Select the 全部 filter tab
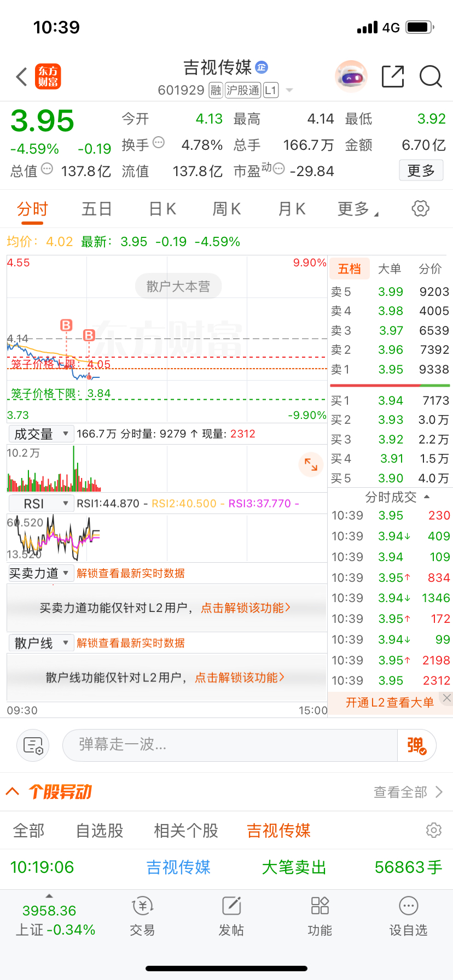This screenshot has width=453, height=980. click(28, 831)
